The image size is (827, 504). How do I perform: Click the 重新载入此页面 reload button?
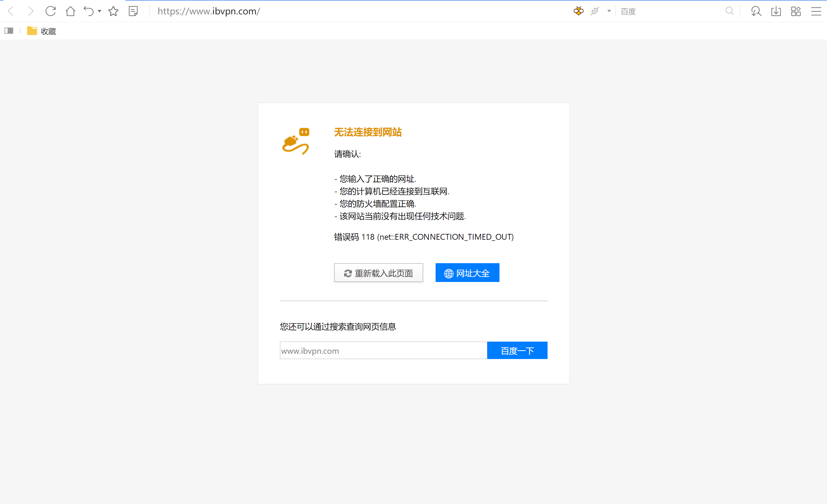378,273
